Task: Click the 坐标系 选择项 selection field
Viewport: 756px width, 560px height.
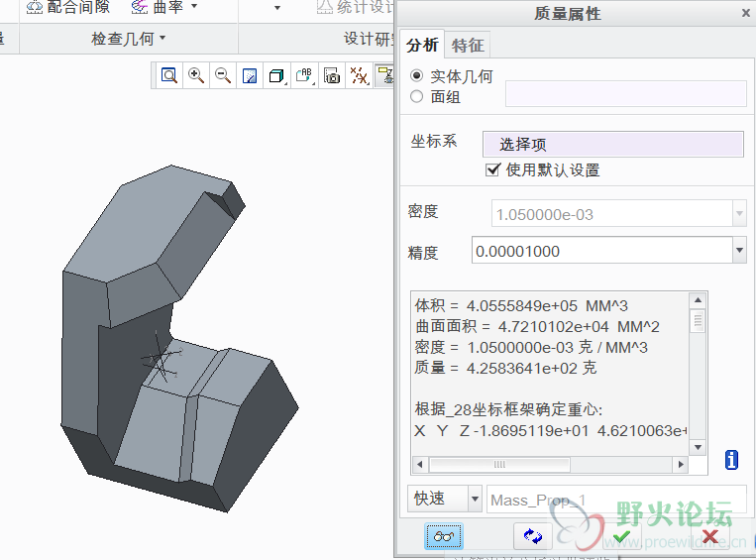Action: [x=612, y=144]
